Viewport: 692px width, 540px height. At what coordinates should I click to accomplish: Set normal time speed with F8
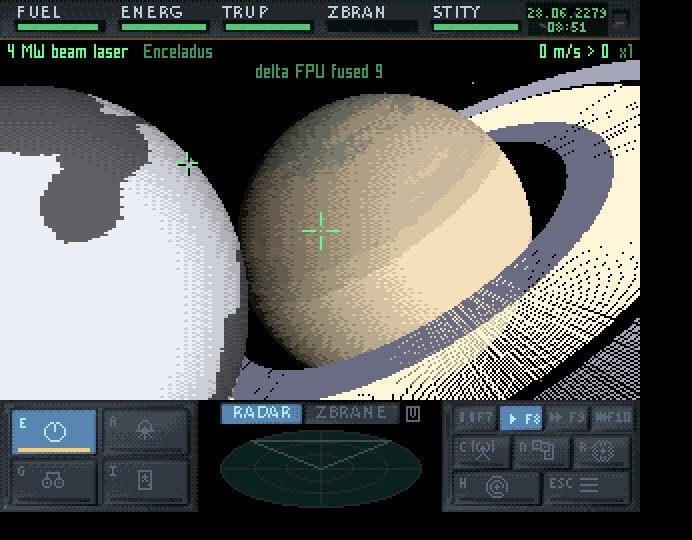[522, 418]
